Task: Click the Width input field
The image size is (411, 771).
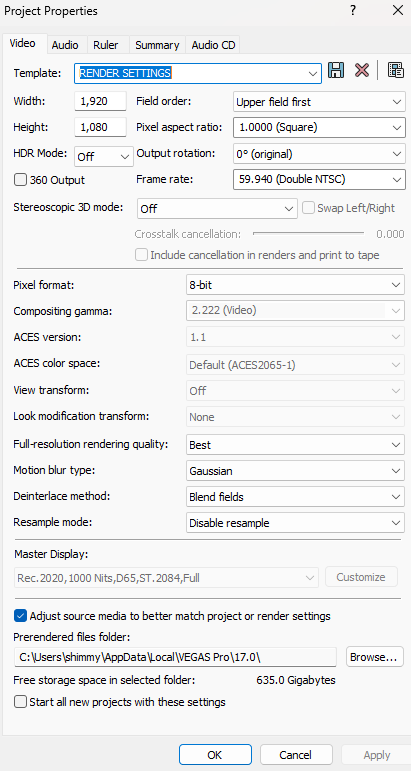Action: (x=100, y=102)
